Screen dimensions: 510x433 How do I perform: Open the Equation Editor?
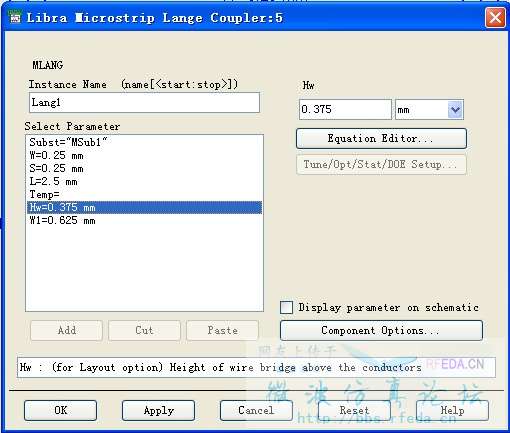(381, 138)
